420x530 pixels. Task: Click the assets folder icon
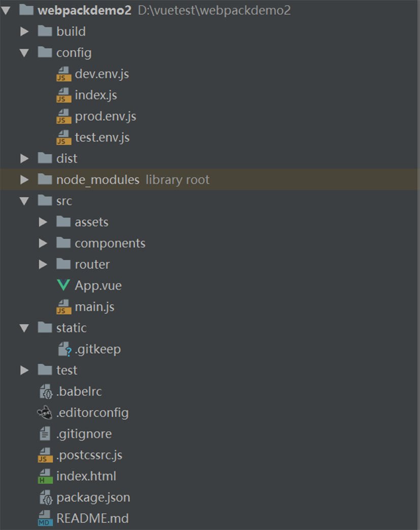point(63,222)
